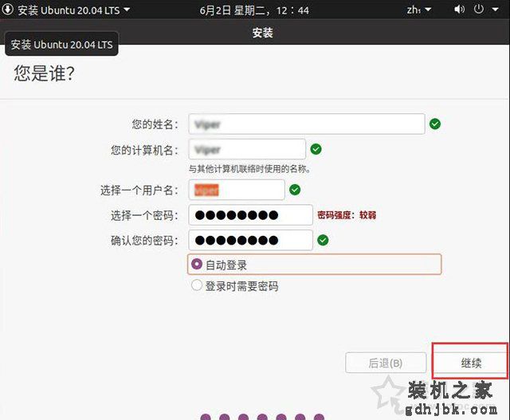Click the 密码强度: 较弱 strength text
Image resolution: width=510 pixels, height=420 pixels.
(347, 215)
